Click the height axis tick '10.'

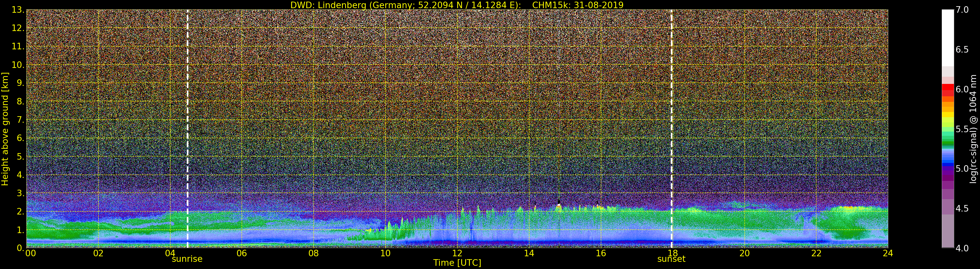(x=18, y=65)
